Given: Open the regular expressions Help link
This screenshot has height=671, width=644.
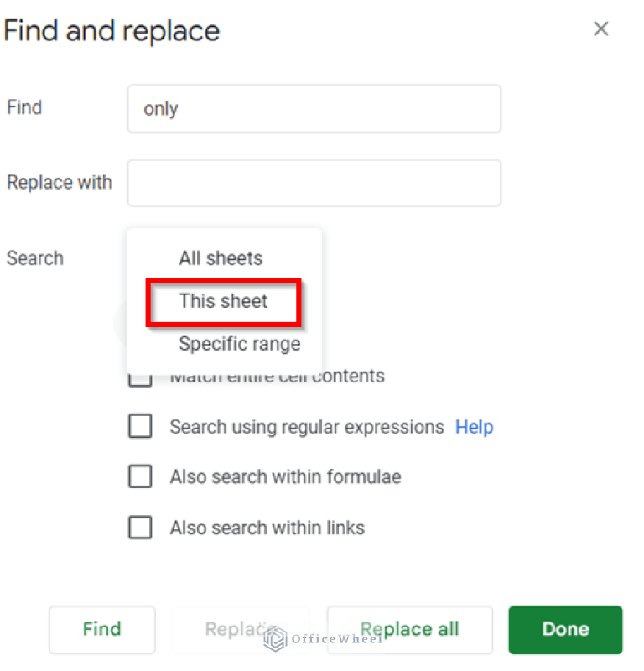Looking at the screenshot, I should [x=474, y=427].
